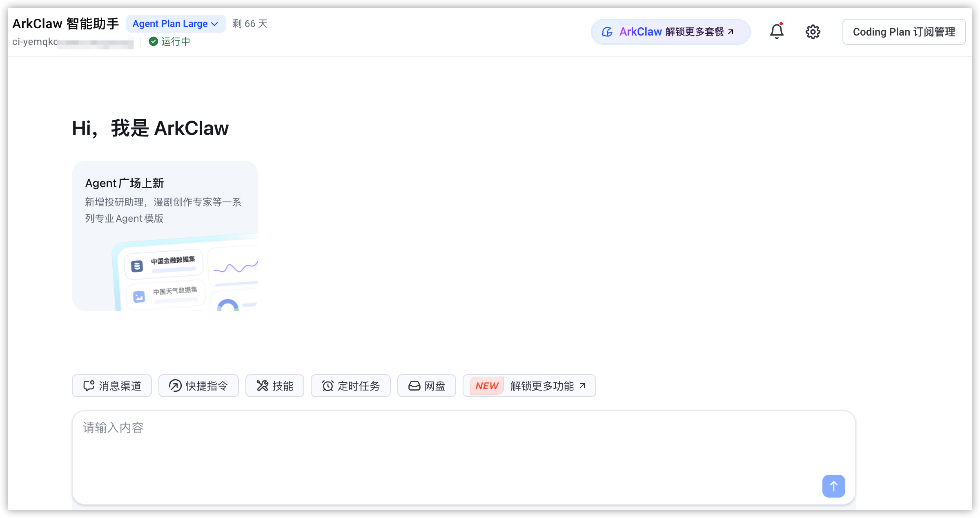
Task: Click the chevron beside Agent Plan Large
Action: [x=214, y=24]
